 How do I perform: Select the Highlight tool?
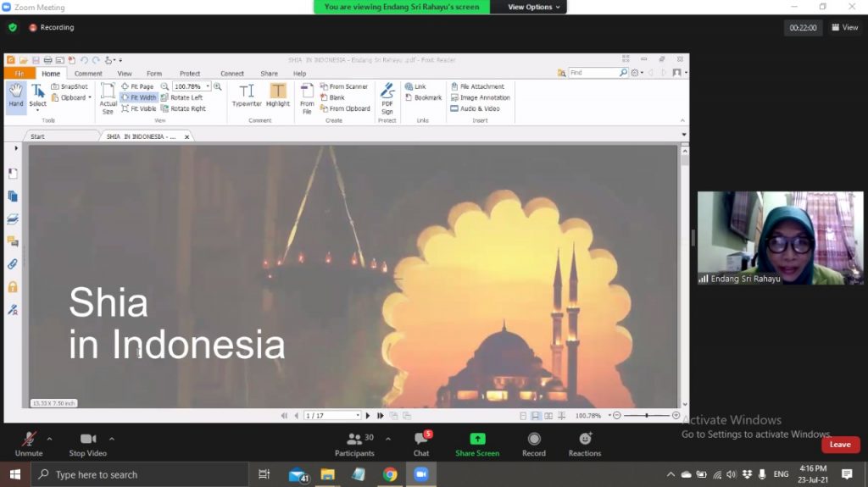278,95
